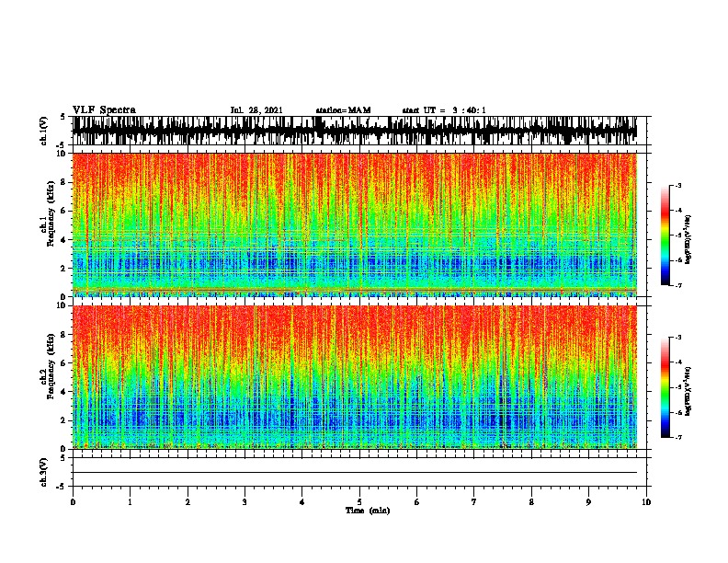Click the "station=MAM" header label

coord(343,110)
